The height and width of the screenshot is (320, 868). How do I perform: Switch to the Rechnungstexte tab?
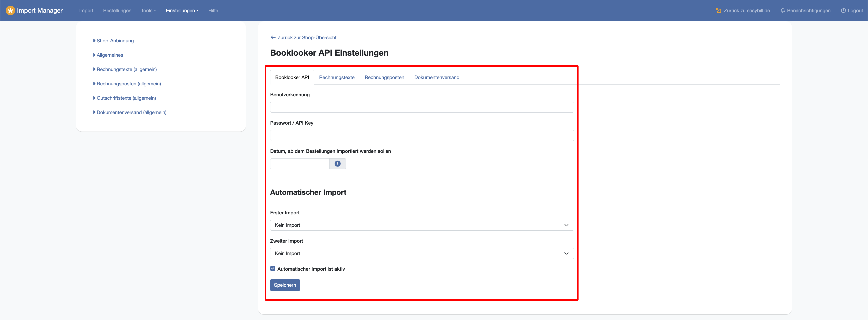tap(336, 77)
